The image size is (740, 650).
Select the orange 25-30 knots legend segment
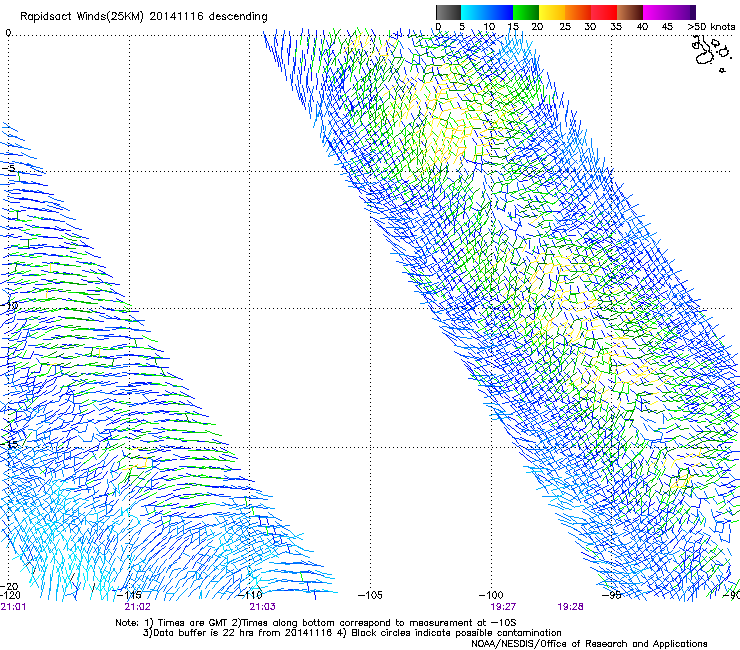point(578,12)
